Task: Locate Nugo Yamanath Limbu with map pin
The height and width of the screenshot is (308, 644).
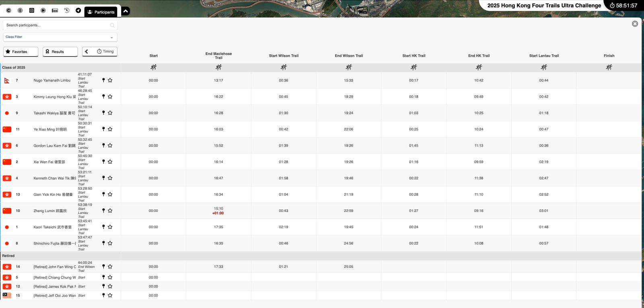Action: coord(103,80)
